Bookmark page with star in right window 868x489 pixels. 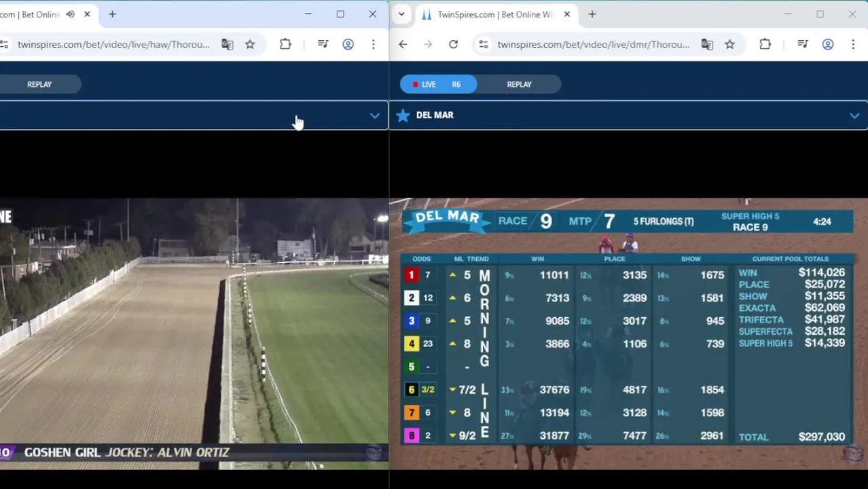(x=729, y=44)
